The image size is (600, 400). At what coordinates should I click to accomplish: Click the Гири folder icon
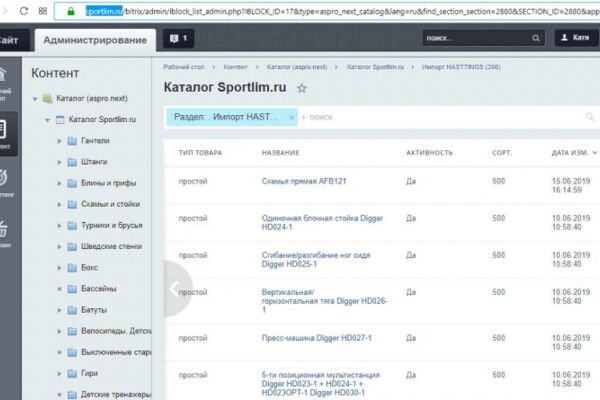pos(72,373)
